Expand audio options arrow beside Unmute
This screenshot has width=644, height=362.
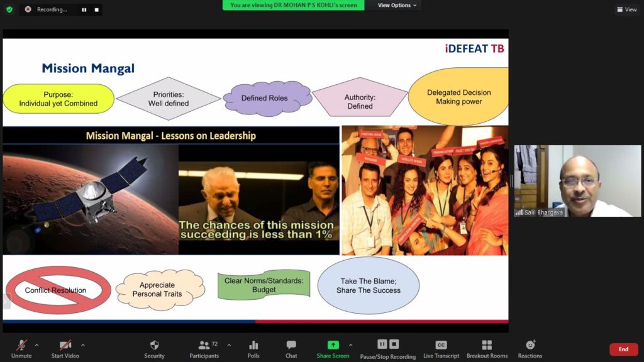point(36,345)
